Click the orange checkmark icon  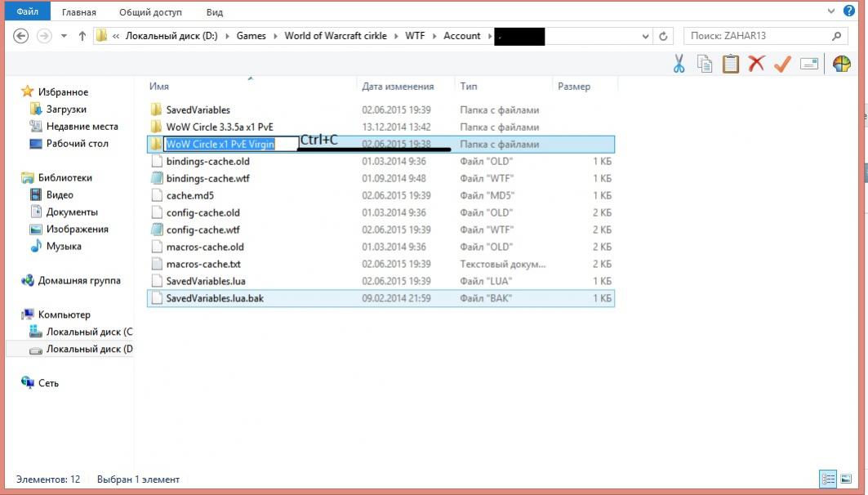click(782, 64)
